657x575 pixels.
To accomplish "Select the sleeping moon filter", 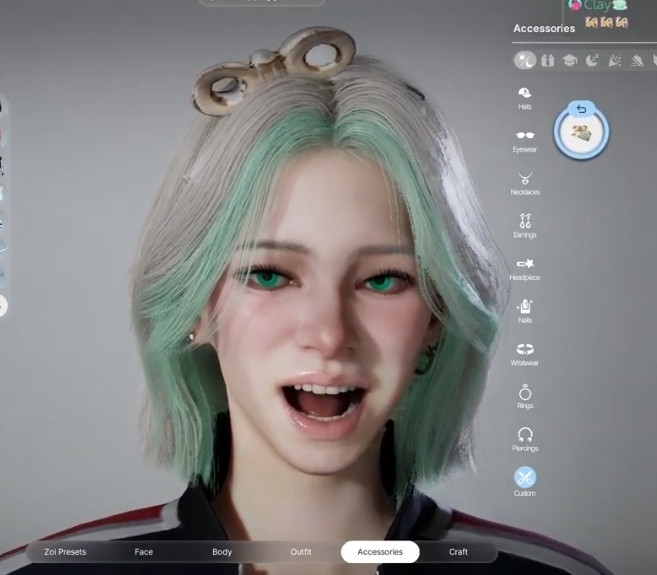I will coord(591,61).
